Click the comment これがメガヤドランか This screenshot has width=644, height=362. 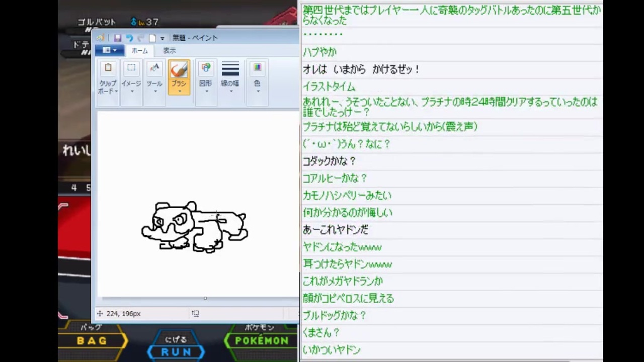point(343,281)
